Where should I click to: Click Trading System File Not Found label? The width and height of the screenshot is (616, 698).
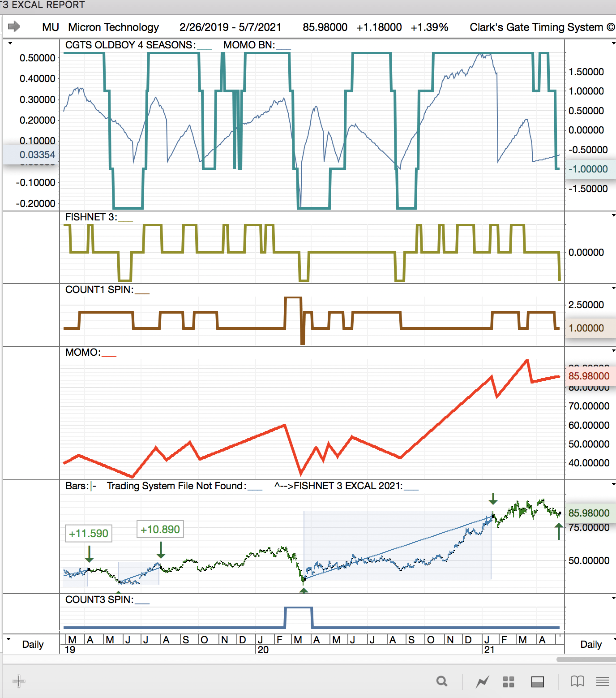pos(176,486)
